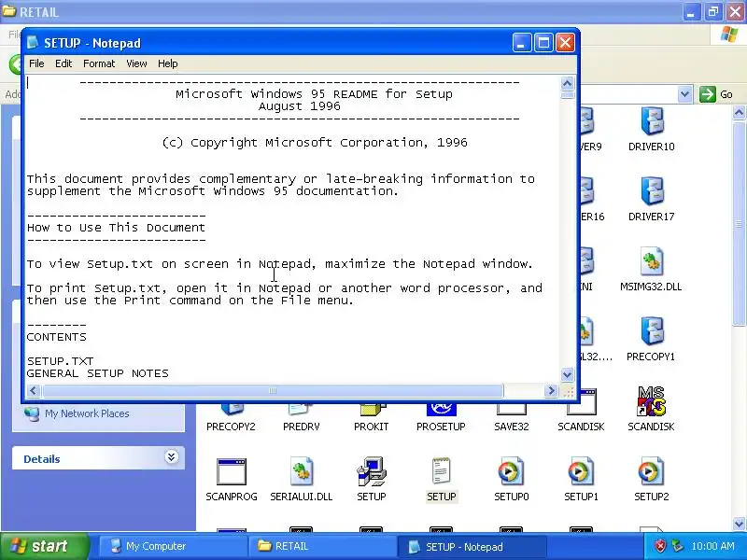Select the PROKIT file icon
This screenshot has height=560, width=747.
[372, 409]
